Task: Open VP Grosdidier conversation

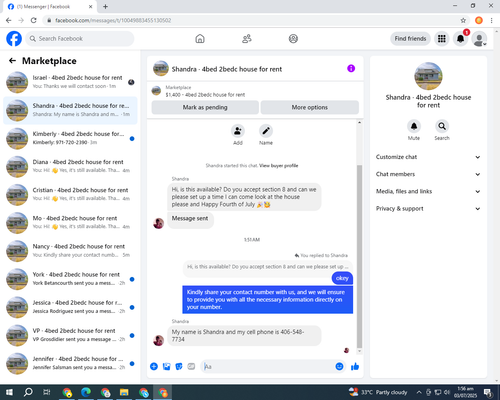Action: click(70, 336)
